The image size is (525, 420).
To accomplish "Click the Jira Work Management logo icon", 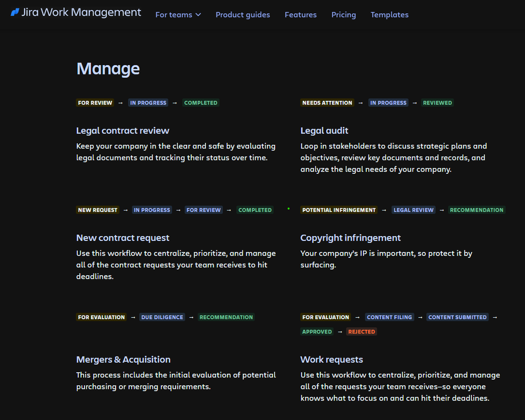I will point(15,13).
